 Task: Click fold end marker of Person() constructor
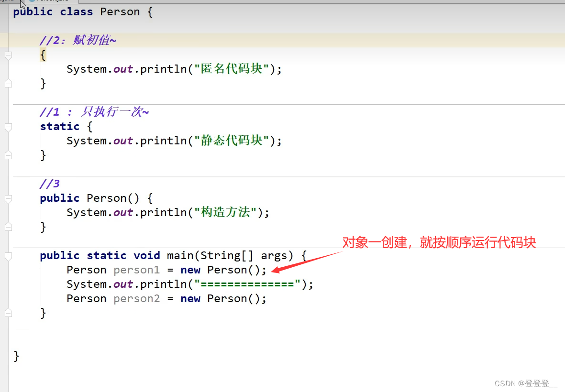tap(9, 227)
